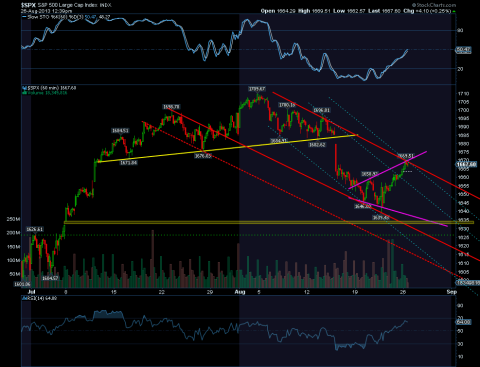Click the Sep label on date axis

tap(451, 292)
